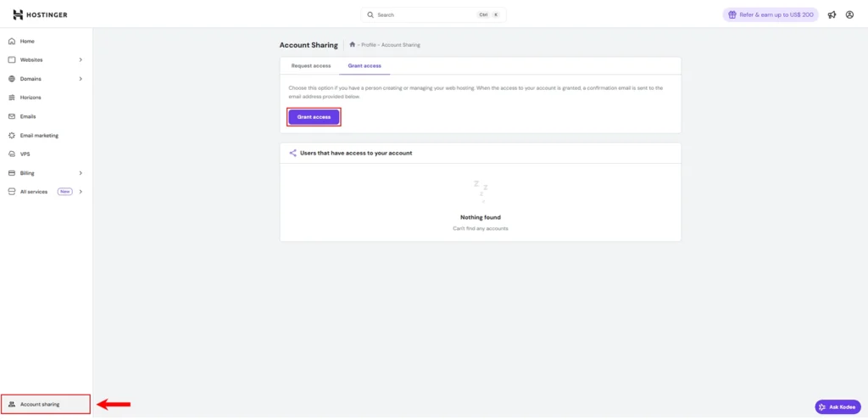The width and height of the screenshot is (868, 420).
Task: Click the 'Can't find any accounts' text
Action: pos(481,228)
